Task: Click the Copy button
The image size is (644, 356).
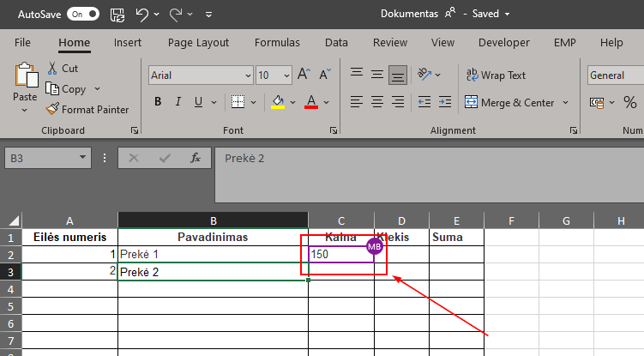Action: coord(66,89)
